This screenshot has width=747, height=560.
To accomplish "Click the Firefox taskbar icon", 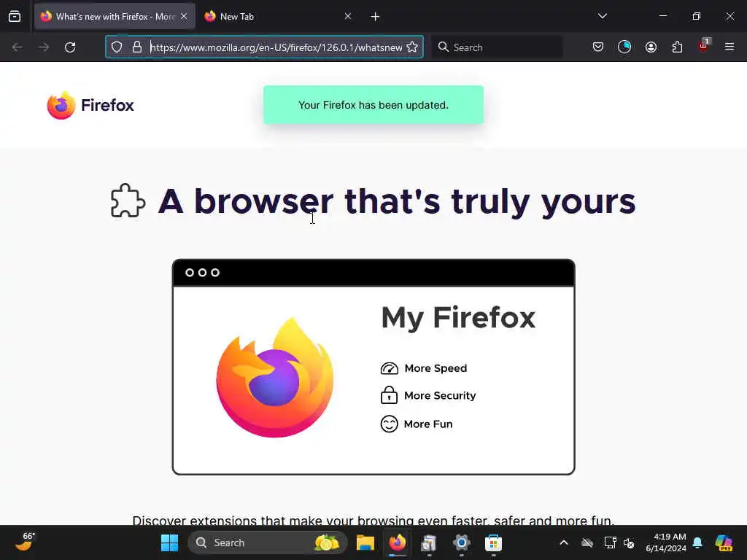I will point(398,542).
